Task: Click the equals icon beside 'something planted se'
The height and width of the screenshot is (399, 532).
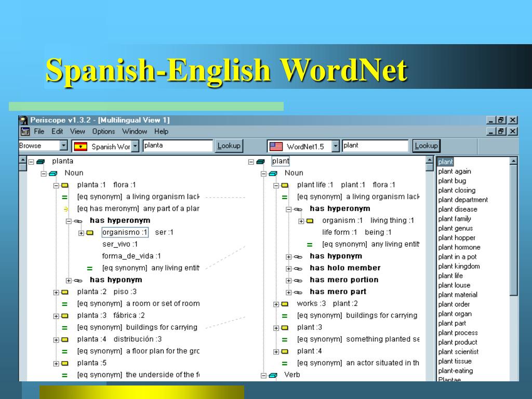Action: coord(284,340)
